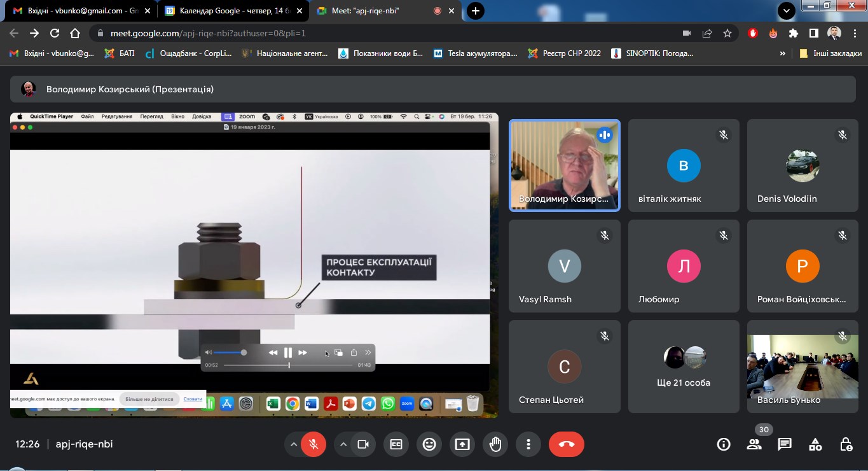Leave the call with red hang-up button

click(567, 444)
